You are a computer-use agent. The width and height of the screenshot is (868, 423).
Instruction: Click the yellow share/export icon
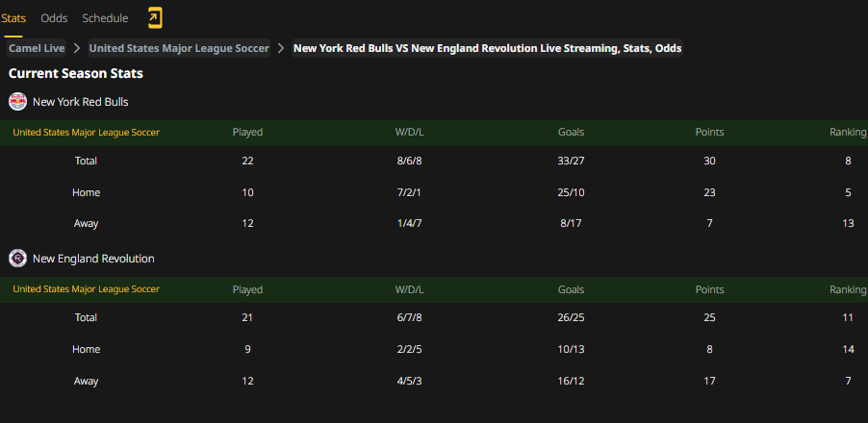coord(155,18)
